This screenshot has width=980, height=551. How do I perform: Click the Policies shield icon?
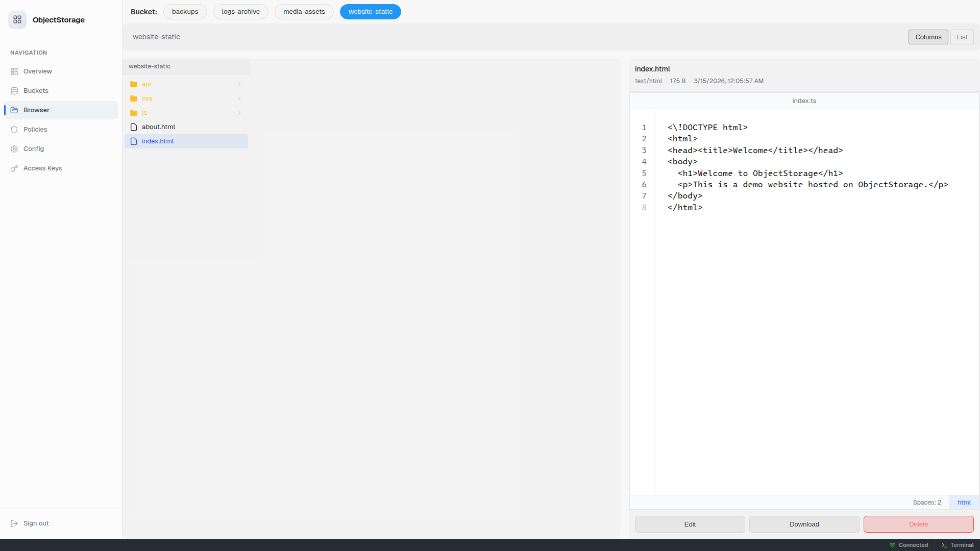[x=14, y=130]
